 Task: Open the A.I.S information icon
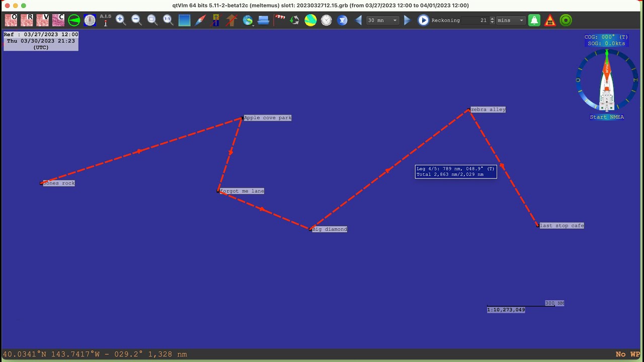click(106, 20)
